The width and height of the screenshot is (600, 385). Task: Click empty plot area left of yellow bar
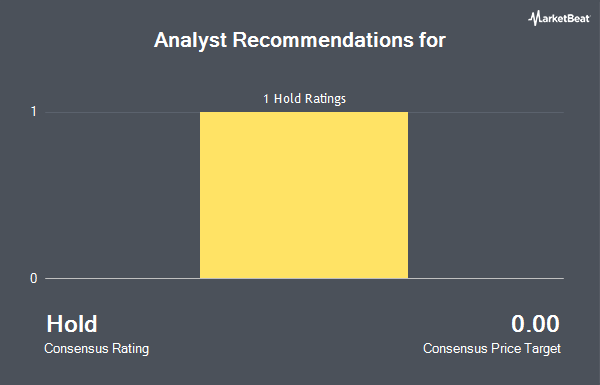tap(122, 195)
